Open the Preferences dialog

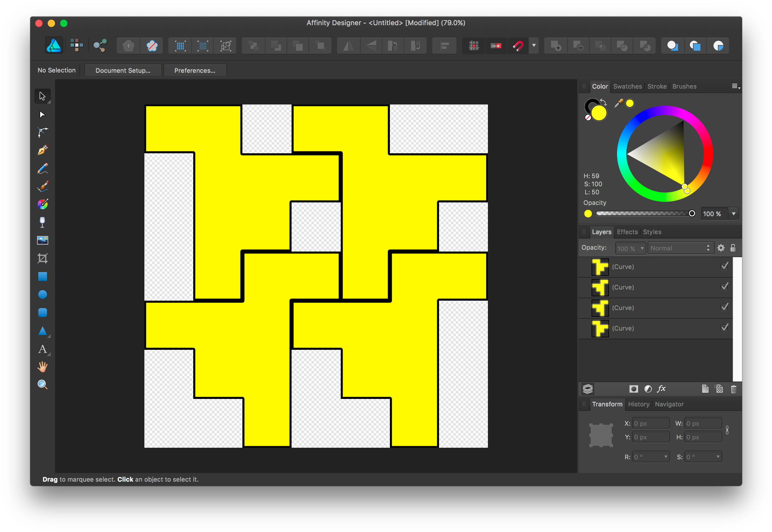coord(195,70)
